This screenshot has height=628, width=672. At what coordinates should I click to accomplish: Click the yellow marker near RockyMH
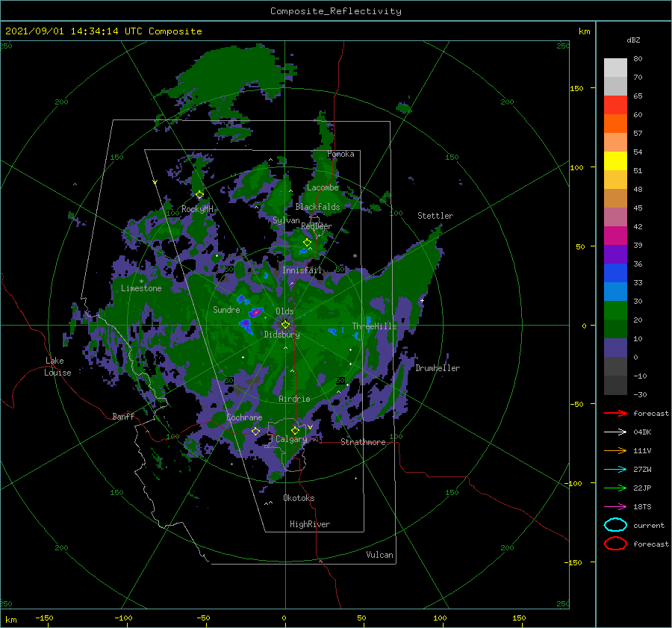(199, 195)
